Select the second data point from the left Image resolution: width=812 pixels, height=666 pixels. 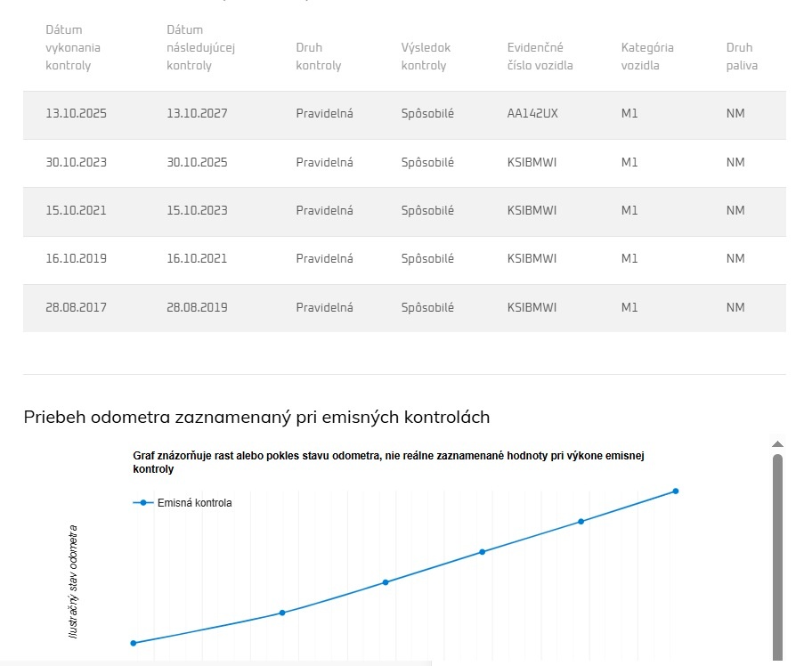pyautogui.click(x=282, y=613)
